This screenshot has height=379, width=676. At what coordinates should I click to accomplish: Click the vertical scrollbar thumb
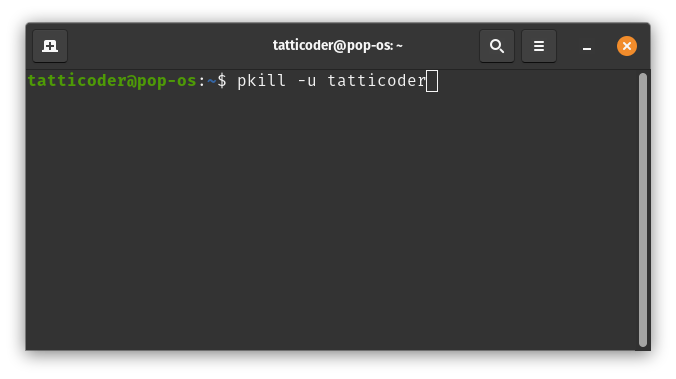point(643,210)
